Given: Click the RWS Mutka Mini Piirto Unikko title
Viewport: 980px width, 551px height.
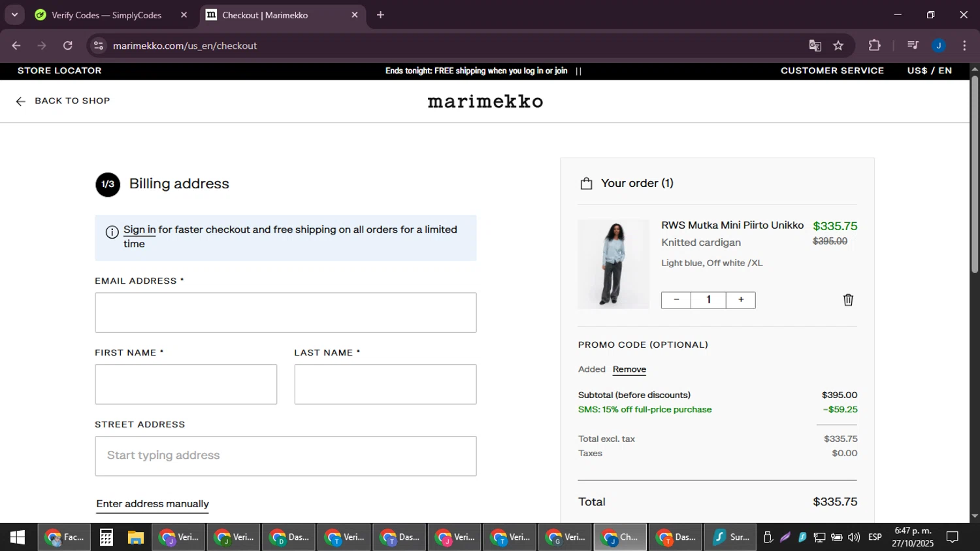Looking at the screenshot, I should tap(732, 225).
